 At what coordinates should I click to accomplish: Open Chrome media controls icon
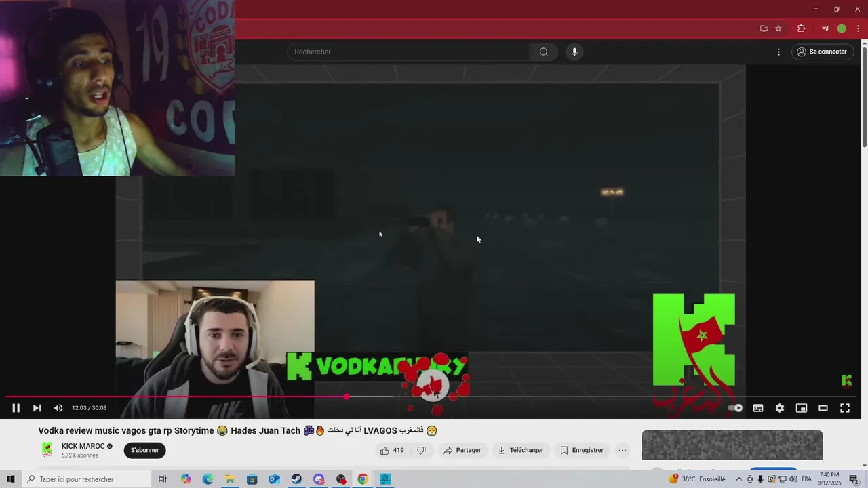(x=825, y=28)
